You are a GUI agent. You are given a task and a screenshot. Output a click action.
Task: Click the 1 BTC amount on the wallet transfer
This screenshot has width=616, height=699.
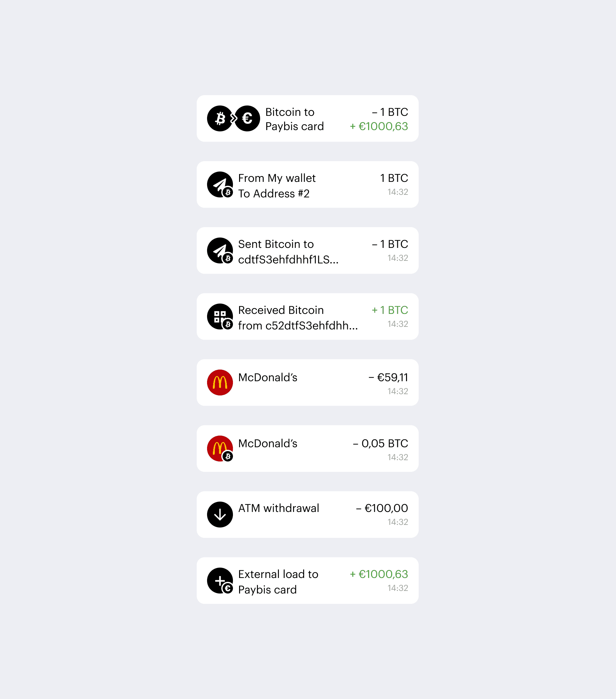tap(394, 178)
